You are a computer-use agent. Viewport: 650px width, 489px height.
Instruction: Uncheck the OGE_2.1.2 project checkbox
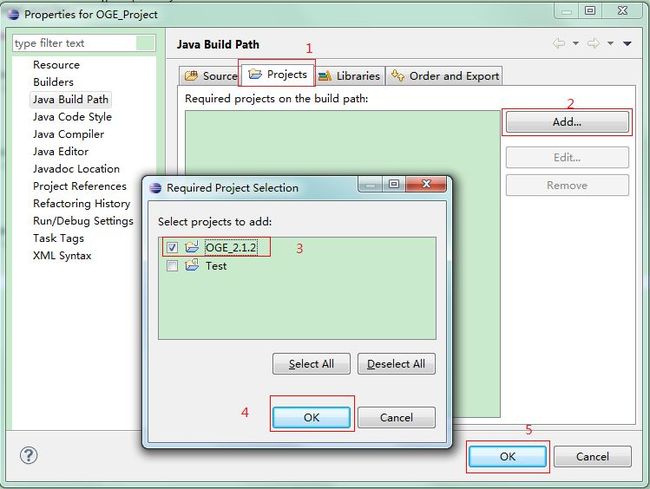[172, 247]
